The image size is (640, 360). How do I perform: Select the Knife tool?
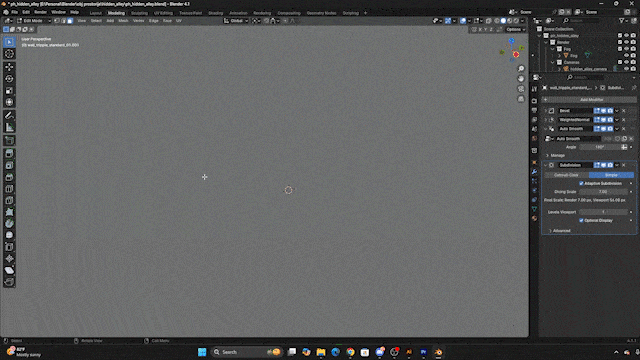(x=9, y=200)
